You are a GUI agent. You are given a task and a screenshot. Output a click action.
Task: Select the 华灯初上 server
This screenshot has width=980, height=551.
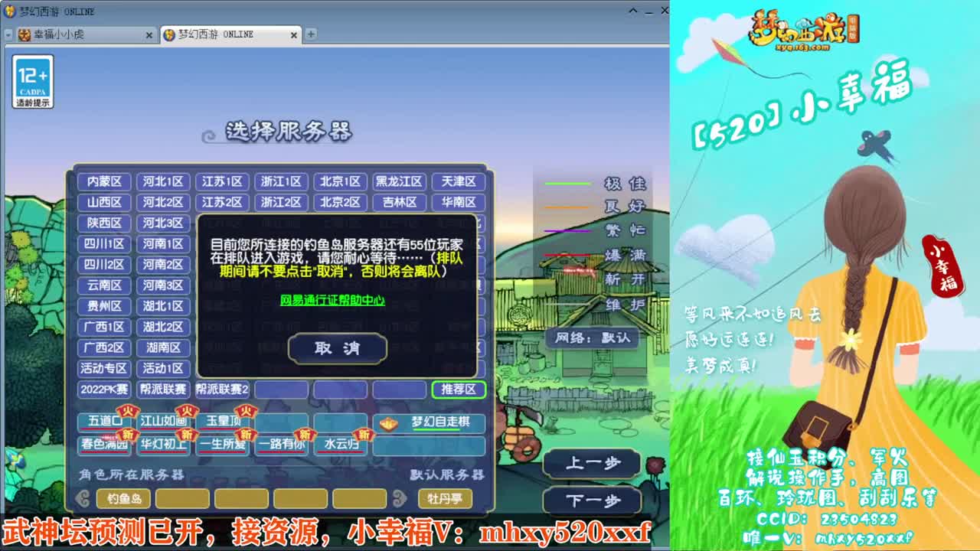(163, 444)
